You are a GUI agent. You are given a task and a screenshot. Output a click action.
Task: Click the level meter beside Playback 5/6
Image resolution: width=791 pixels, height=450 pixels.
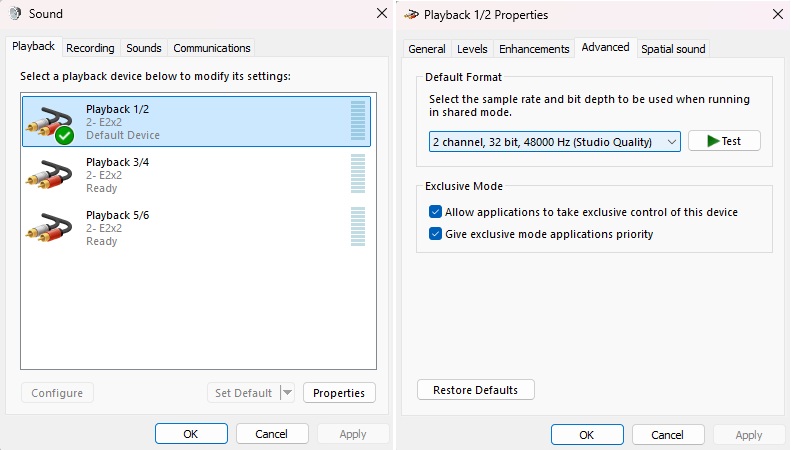358,227
